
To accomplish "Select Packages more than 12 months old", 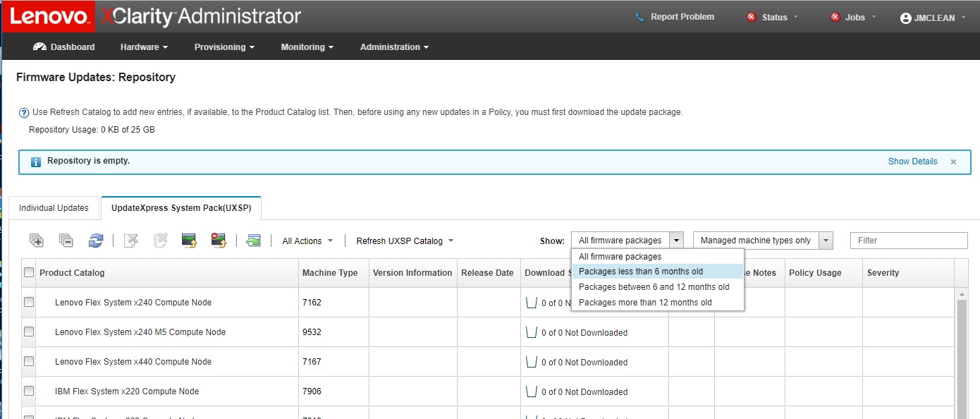I will coord(657,303).
